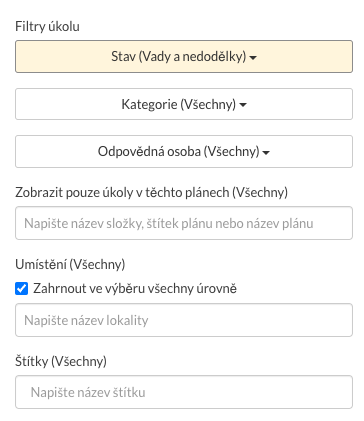Screen dimensions: 364x421
Task: Uncheck the Zahrnout ve výběru všechny úrovně checkbox
Action: coord(22,288)
